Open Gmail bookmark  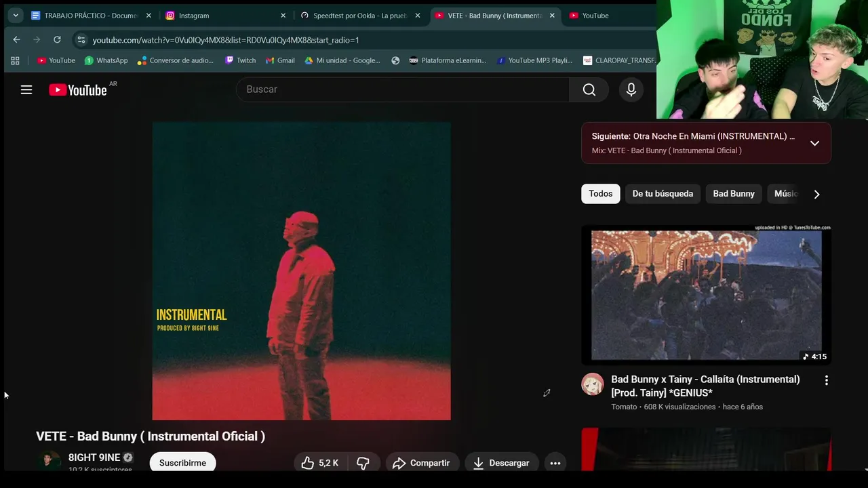[280, 60]
